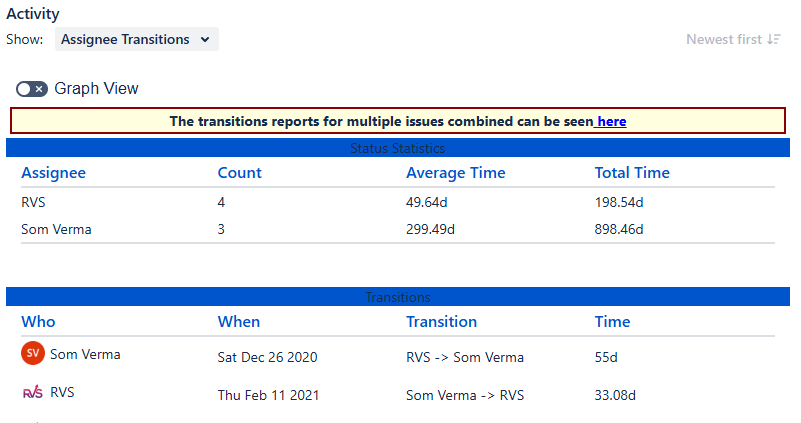Click the Newest first sort icon
Image resolution: width=801 pixels, height=423 pixels.
coord(774,40)
